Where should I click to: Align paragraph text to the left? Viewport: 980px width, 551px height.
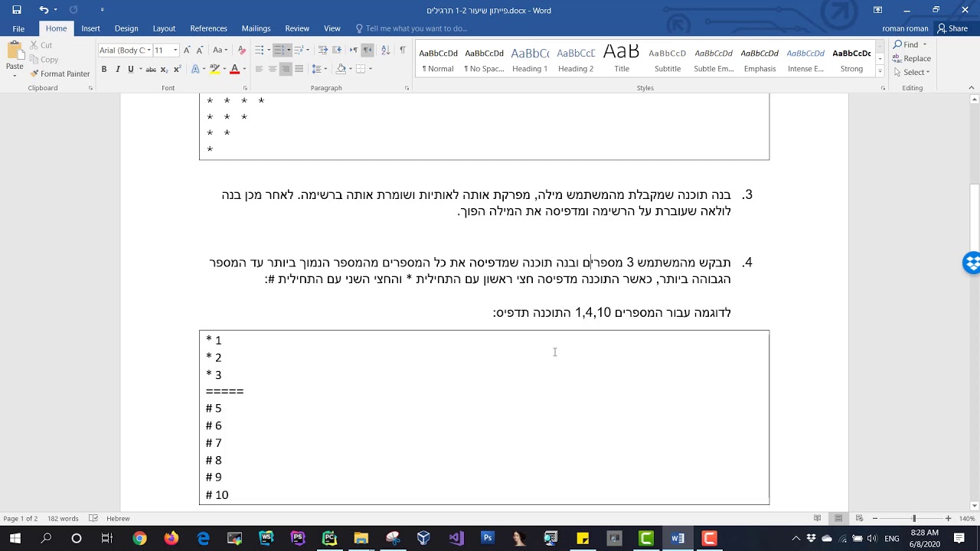[x=259, y=69]
